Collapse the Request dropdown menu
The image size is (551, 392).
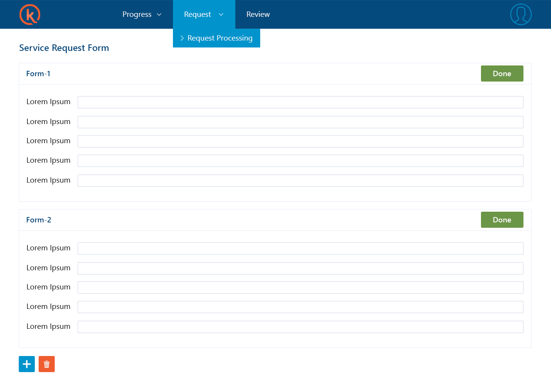[204, 15]
